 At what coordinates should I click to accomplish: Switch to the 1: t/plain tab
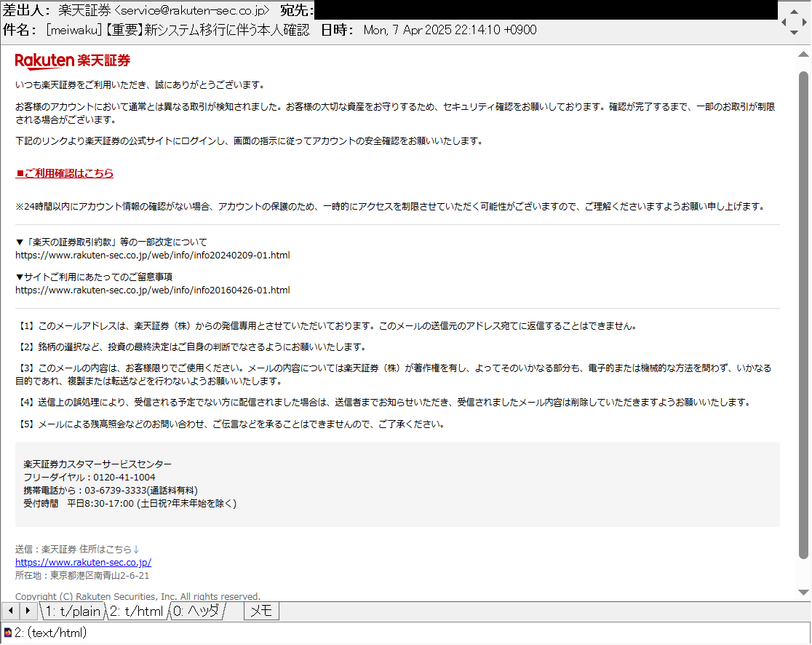pos(73,612)
